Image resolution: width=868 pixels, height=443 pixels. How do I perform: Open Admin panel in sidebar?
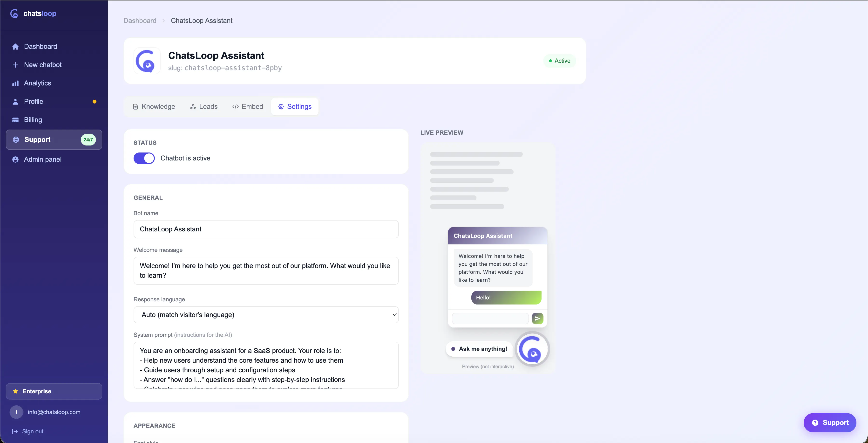pos(54,159)
